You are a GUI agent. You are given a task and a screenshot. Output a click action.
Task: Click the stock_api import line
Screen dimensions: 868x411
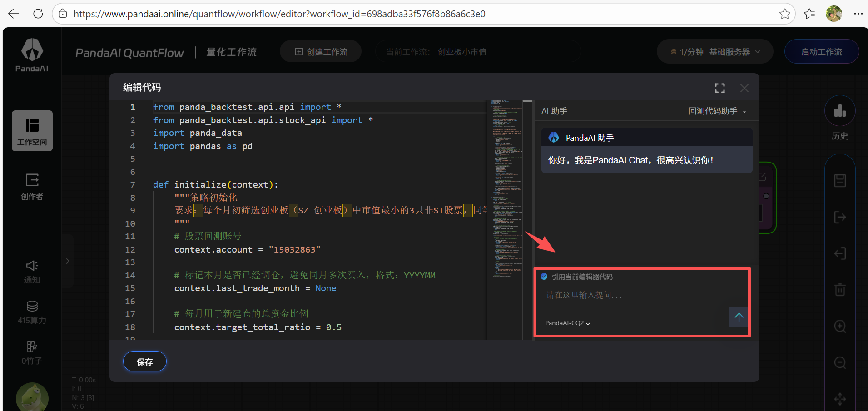point(263,120)
